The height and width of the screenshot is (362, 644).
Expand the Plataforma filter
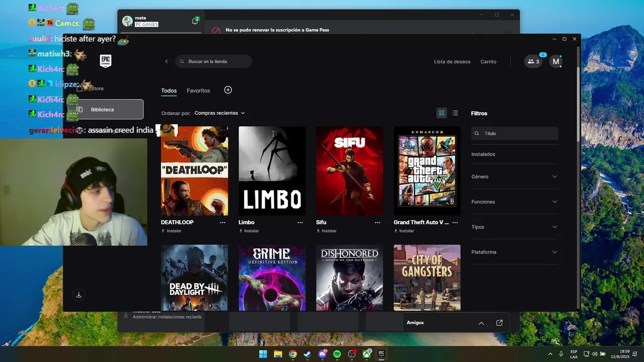click(515, 252)
